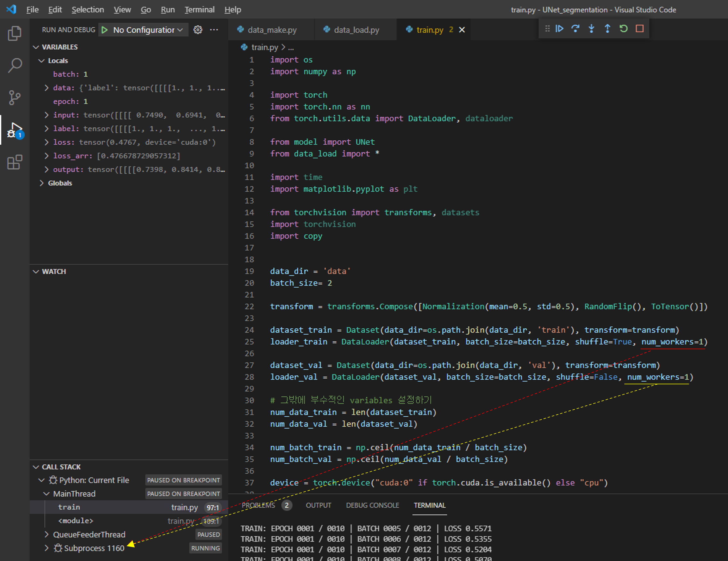Stop the debug session
The width and height of the screenshot is (728, 561).
pyautogui.click(x=639, y=29)
